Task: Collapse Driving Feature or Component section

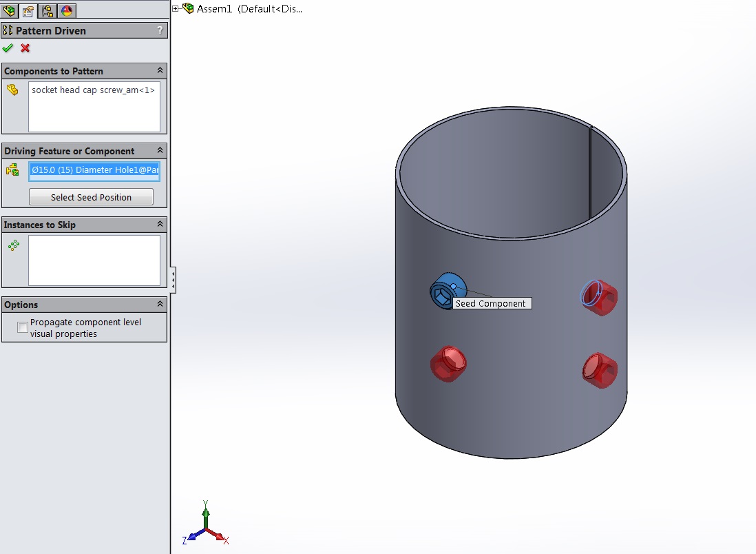Action: coord(160,151)
